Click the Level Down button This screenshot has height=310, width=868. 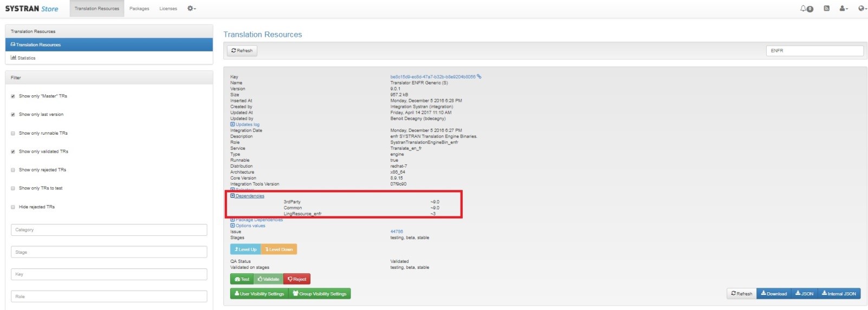coord(279,249)
